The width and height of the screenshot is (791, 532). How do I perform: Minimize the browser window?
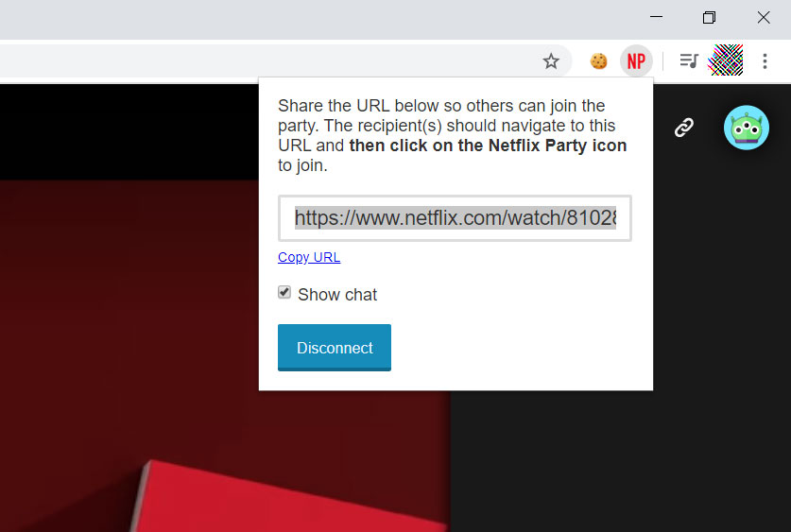(656, 17)
